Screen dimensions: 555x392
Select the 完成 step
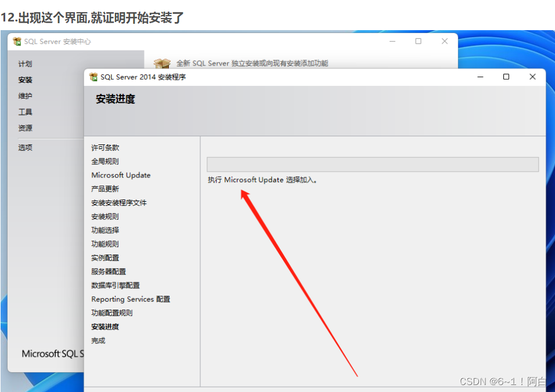(98, 341)
